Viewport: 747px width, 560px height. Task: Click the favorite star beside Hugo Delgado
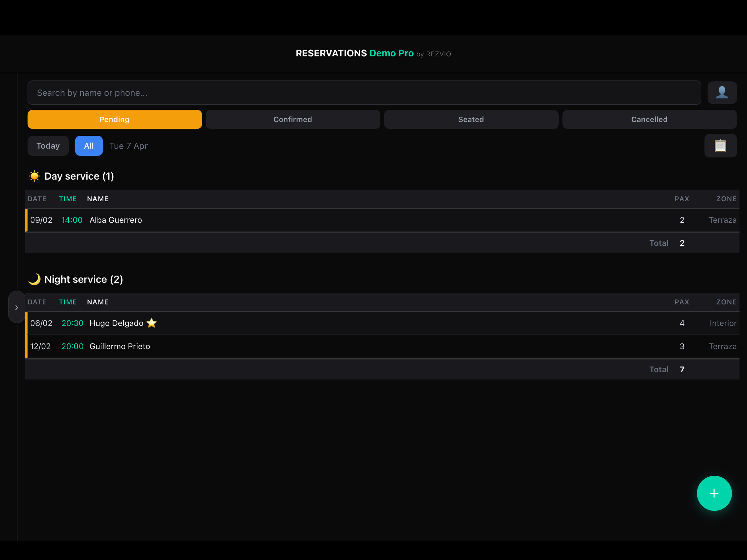coord(152,323)
